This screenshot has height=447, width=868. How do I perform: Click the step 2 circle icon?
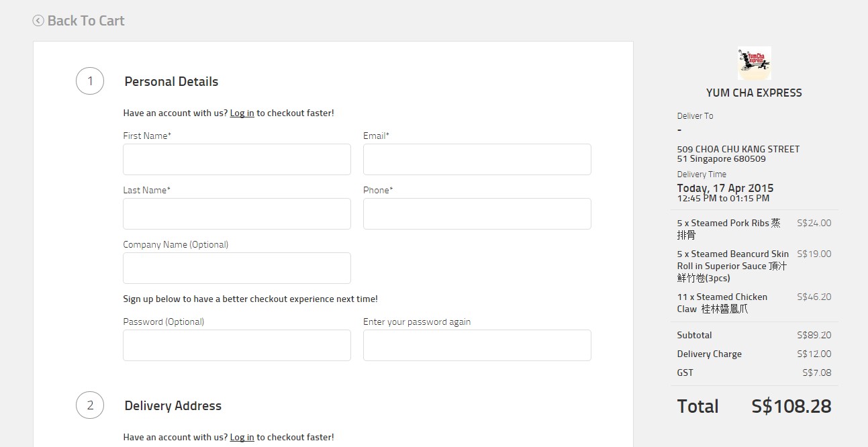[x=90, y=405]
